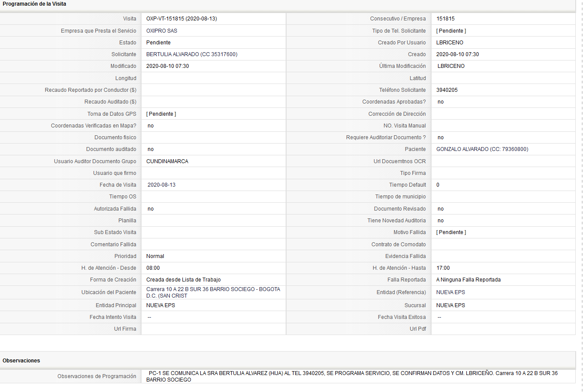The image size is (587, 392).
Task: Click the 'Coordenadas Verificadas en Mapa?' label
Action: pos(94,126)
